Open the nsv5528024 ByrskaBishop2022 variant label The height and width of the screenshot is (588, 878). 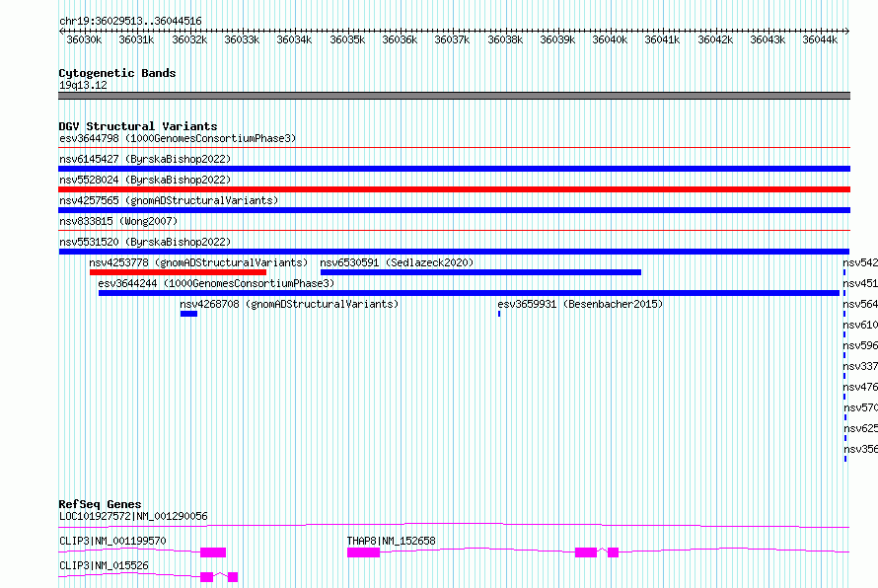coord(145,180)
